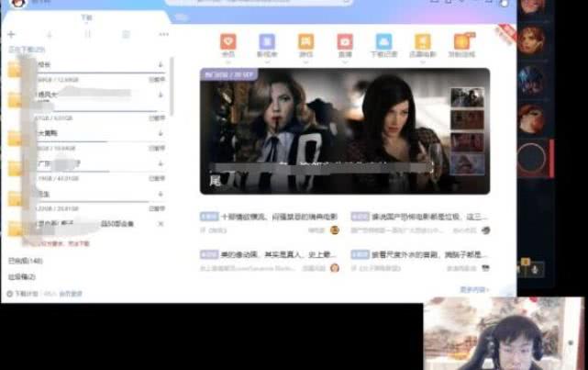
Task: Open the user avatar at the window's top-left
Action: point(18,3)
